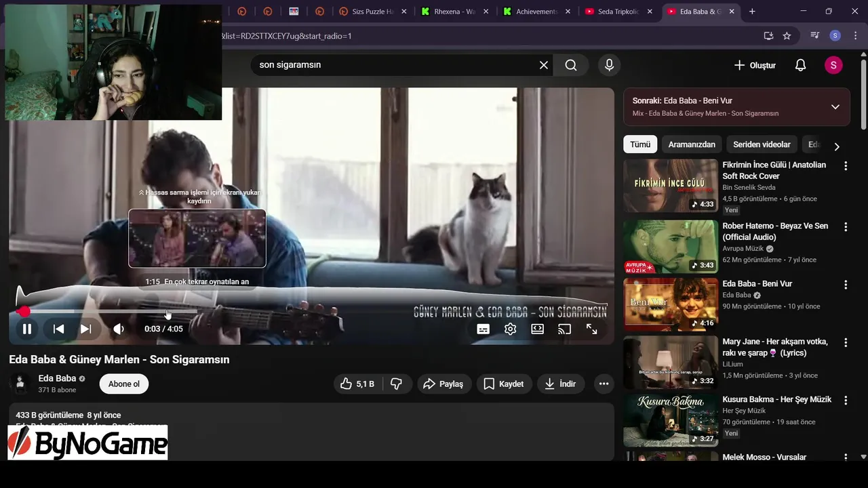Screen dimensions: 868x488
Task: Download video with İndir button
Action: (x=561, y=384)
